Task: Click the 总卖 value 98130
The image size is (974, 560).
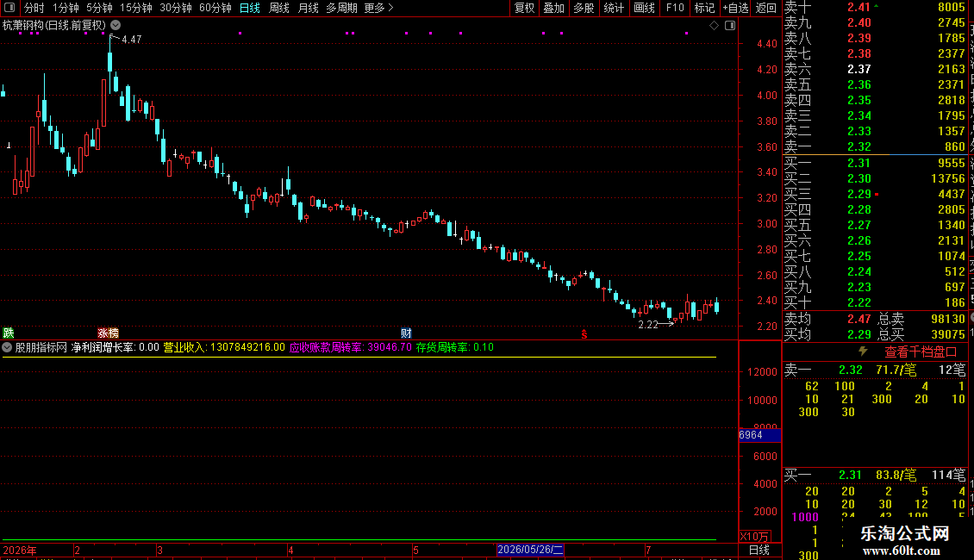Action: tap(948, 319)
